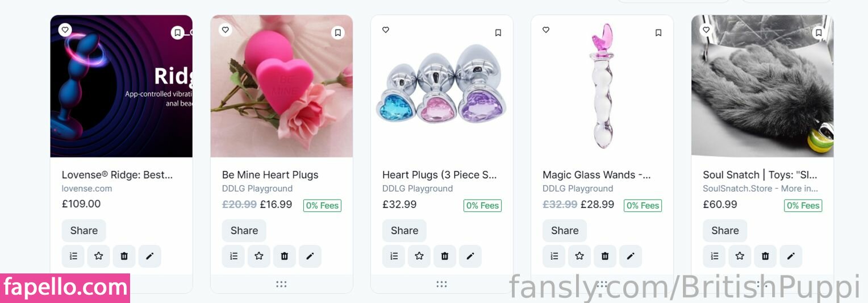Open the numbered list icon on Magic Glass Wands

pyautogui.click(x=554, y=256)
